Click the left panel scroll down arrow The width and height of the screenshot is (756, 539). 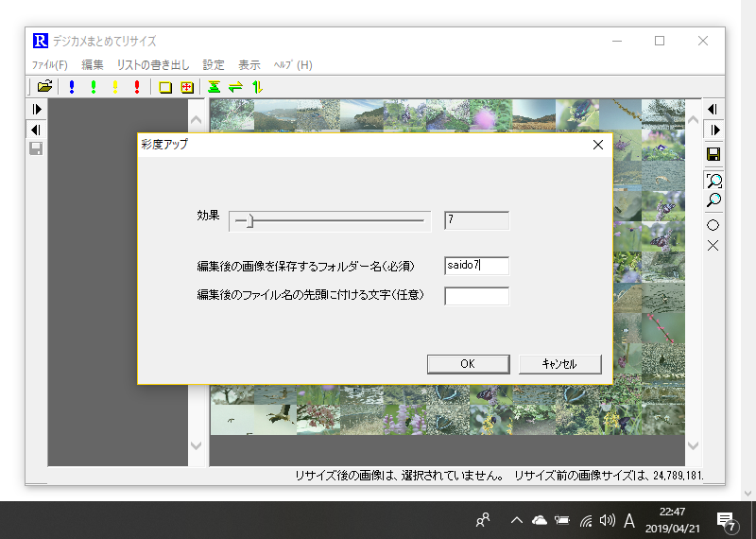pos(197,445)
